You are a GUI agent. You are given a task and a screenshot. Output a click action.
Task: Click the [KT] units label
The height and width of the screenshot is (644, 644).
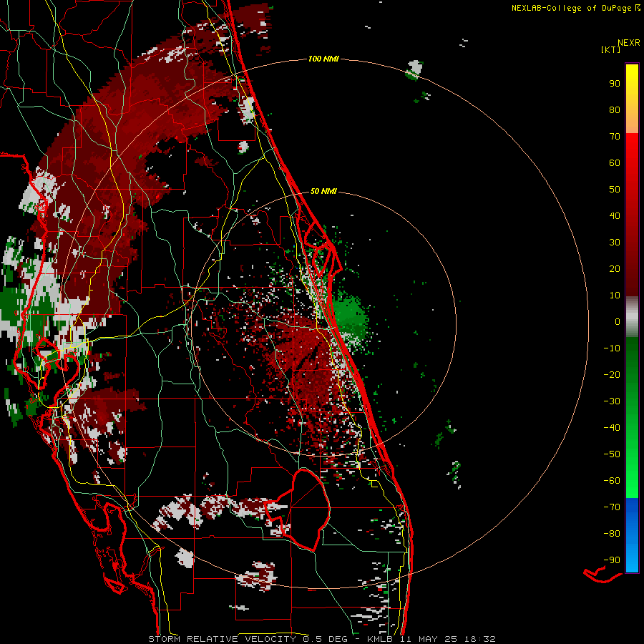610,49
